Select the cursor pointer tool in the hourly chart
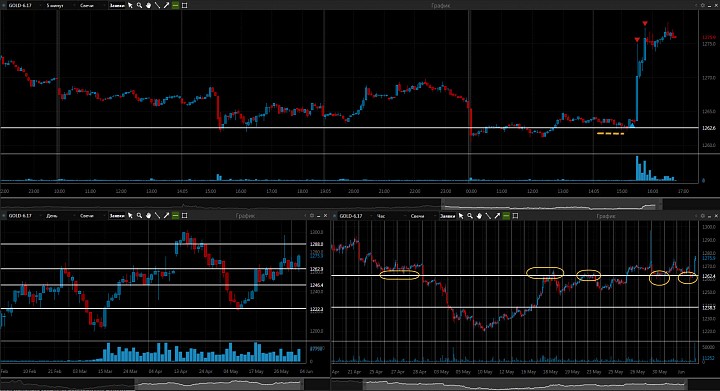Image resolution: width=720 pixels, height=391 pixels. click(461, 216)
